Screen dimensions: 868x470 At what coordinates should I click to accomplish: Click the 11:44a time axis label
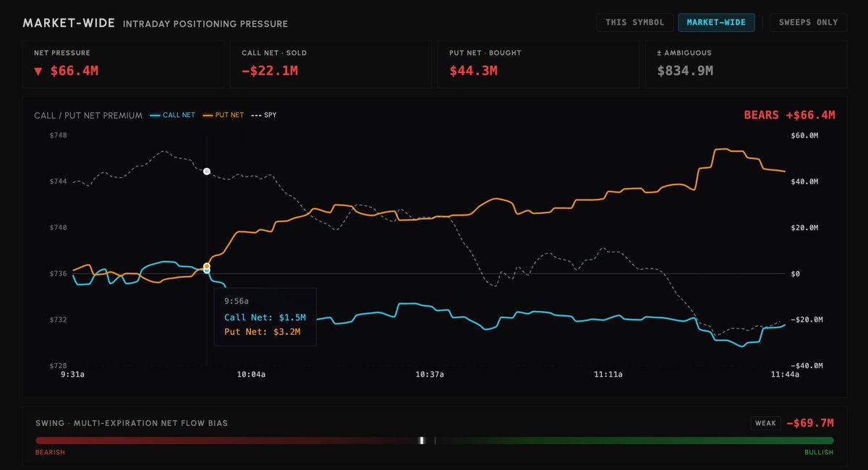coord(784,375)
